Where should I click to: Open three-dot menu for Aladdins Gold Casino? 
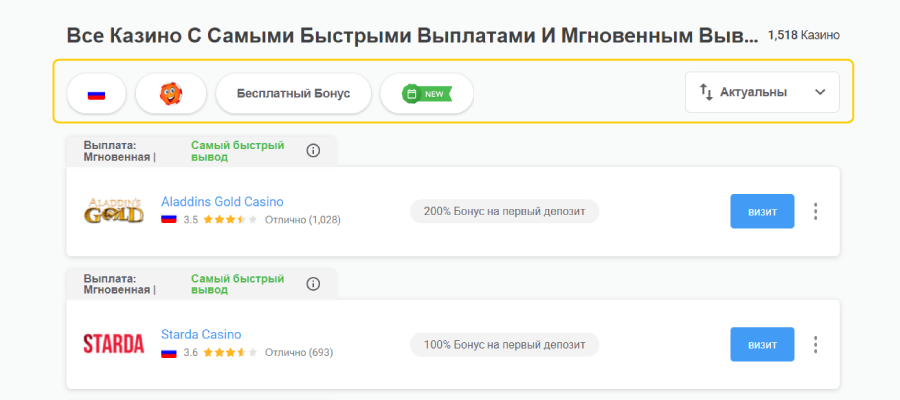pyautogui.click(x=816, y=211)
